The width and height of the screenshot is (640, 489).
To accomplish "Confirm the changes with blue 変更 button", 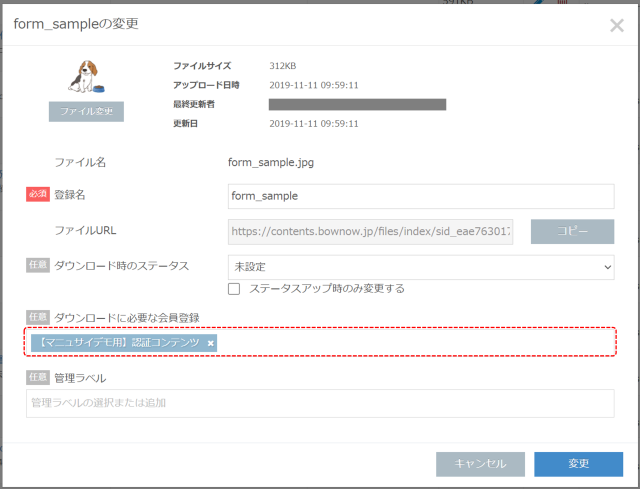I will (578, 464).
